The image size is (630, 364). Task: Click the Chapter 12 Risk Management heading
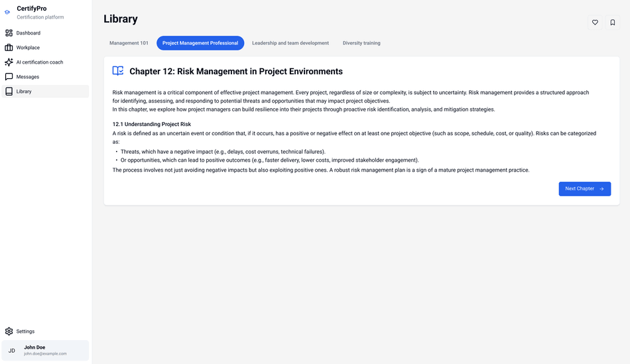[x=236, y=72]
